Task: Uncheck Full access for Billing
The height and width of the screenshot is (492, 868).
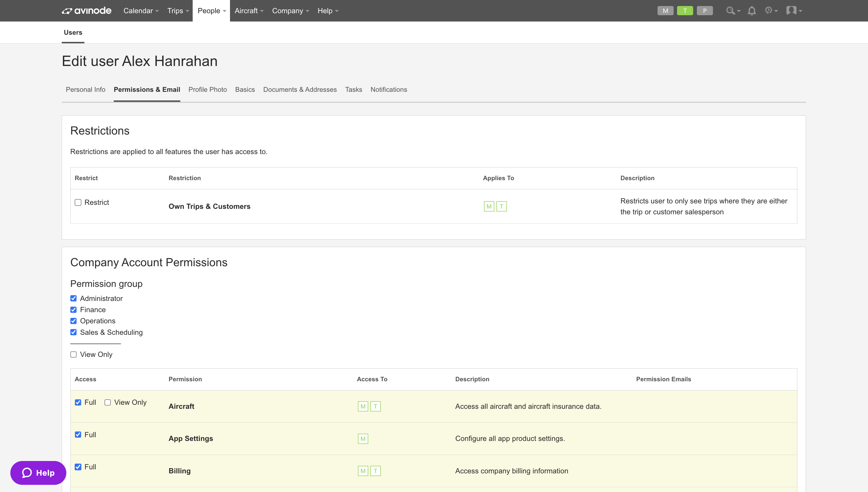Action: coord(78,467)
